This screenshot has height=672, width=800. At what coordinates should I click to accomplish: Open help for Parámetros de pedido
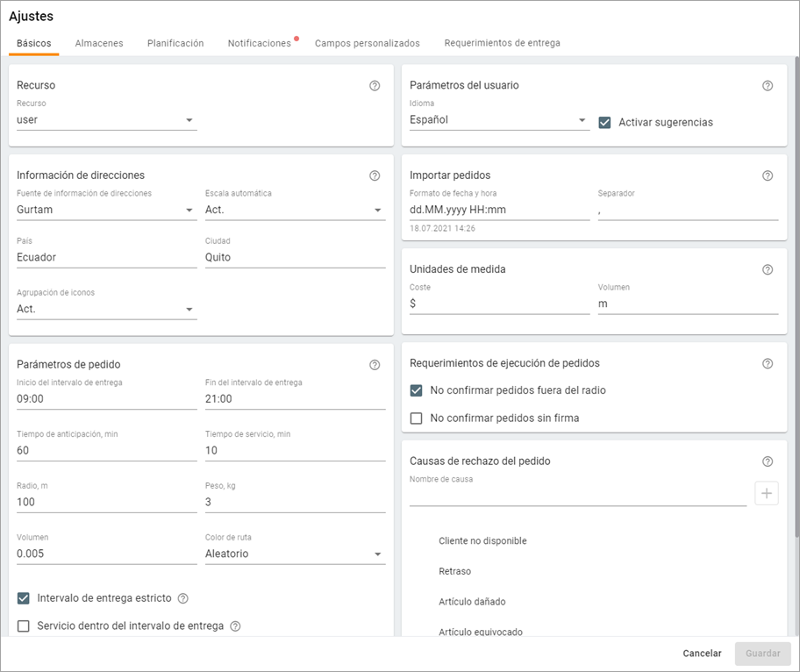tap(375, 365)
